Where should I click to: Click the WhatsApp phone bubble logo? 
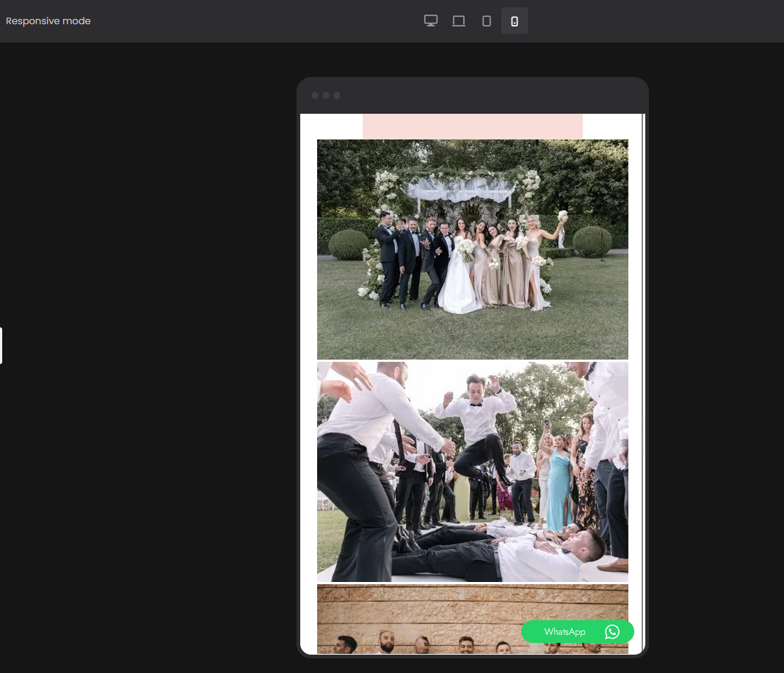click(612, 632)
